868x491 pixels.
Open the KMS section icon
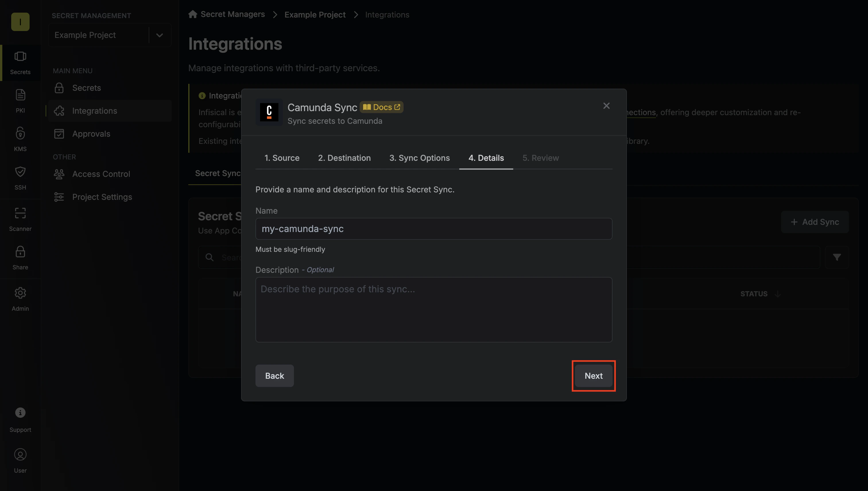point(20,133)
